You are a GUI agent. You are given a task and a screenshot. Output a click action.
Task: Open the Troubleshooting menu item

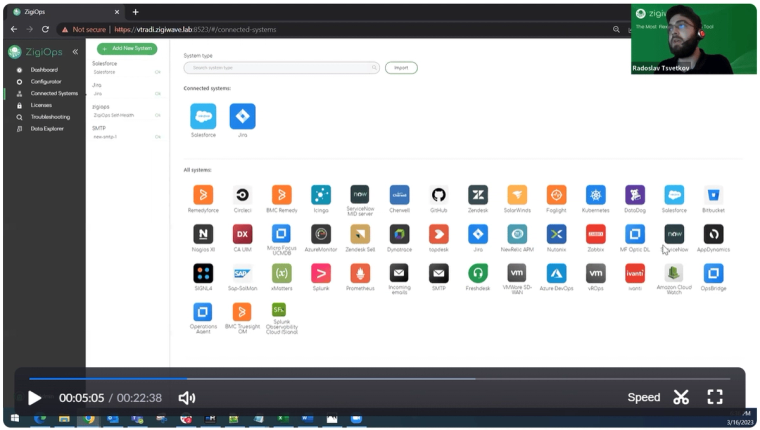[x=50, y=117]
